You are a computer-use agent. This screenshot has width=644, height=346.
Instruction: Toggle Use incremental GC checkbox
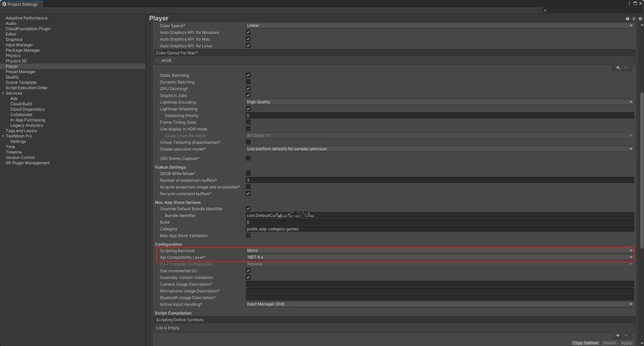[248, 271]
